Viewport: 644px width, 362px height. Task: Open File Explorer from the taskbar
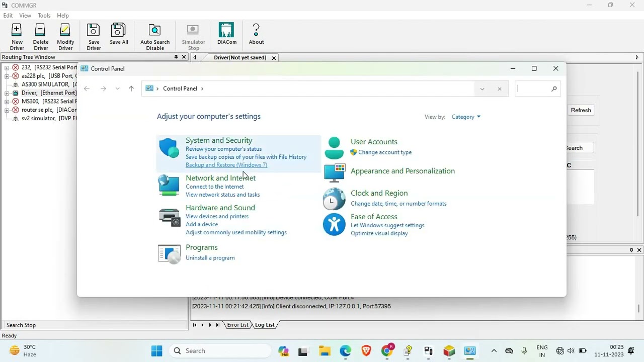click(324, 351)
